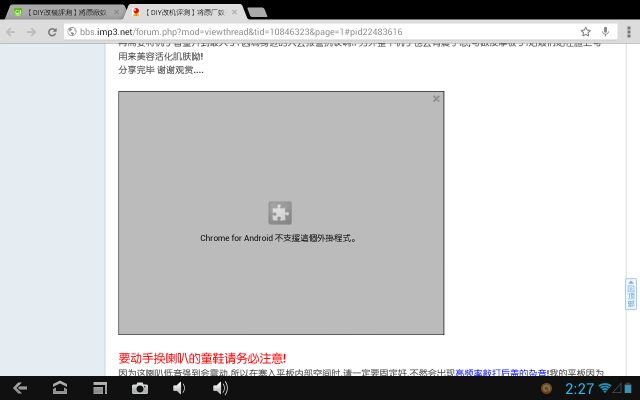Go back using Chrome's back arrow

(x=11, y=32)
